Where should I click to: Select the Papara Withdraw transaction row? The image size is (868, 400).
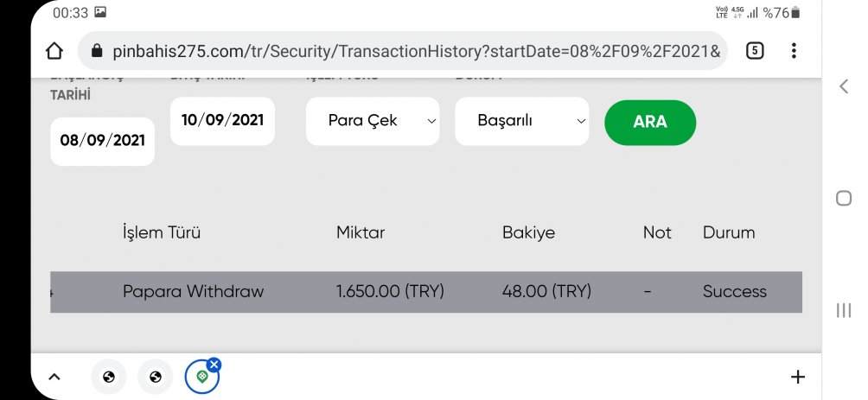[x=426, y=292]
